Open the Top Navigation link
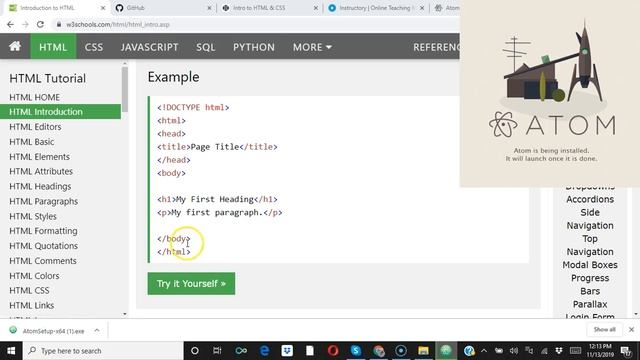The image size is (640, 360). click(590, 245)
